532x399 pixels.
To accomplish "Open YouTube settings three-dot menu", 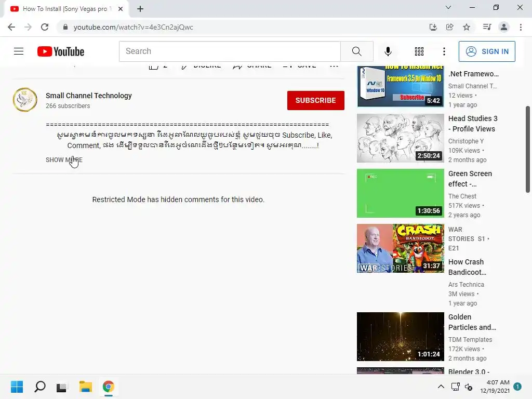I will (x=444, y=51).
